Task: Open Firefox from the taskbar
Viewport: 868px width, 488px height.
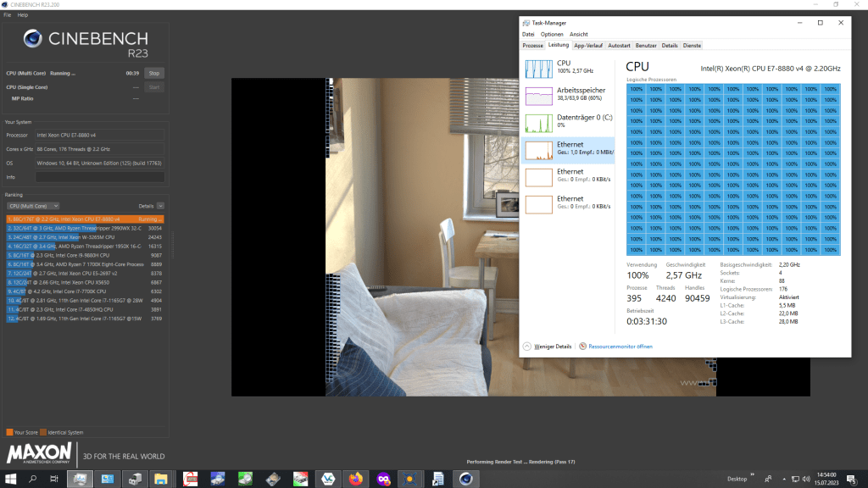Action: coord(355,479)
